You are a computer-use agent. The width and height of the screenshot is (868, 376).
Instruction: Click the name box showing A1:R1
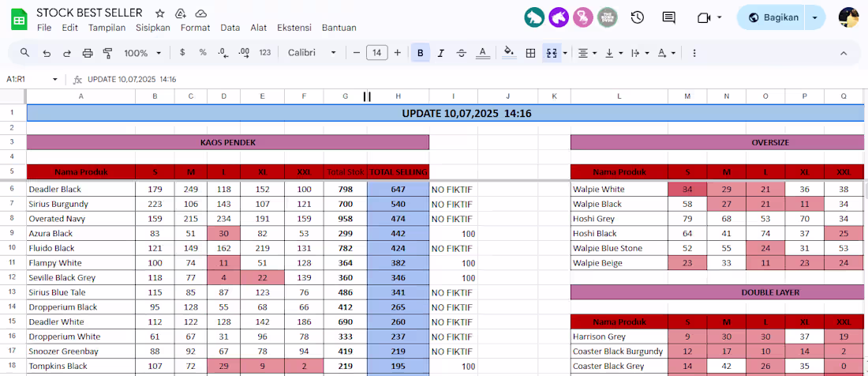tap(25, 79)
